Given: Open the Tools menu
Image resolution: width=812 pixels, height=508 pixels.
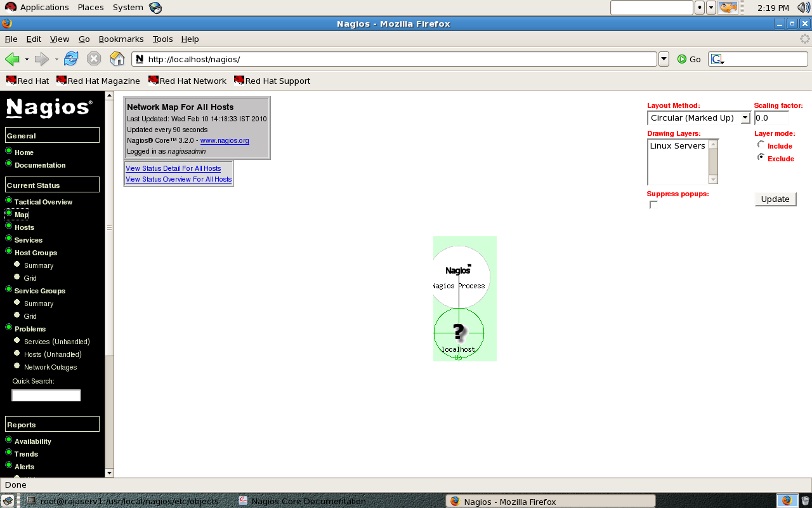Looking at the screenshot, I should point(163,39).
